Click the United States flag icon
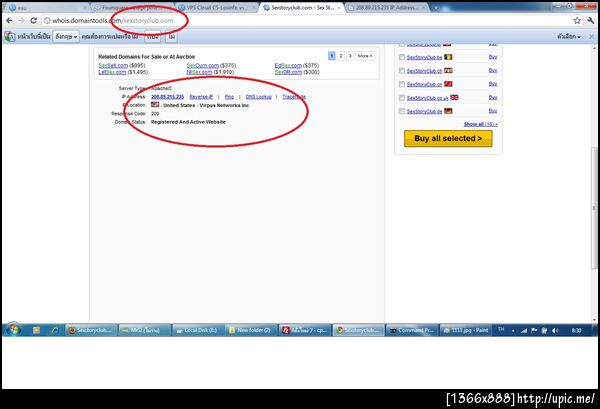 [x=155, y=104]
